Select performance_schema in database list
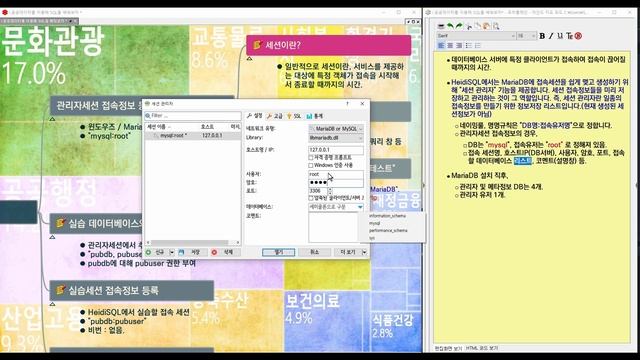Image resolution: width=640 pixels, height=360 pixels. coord(388,231)
